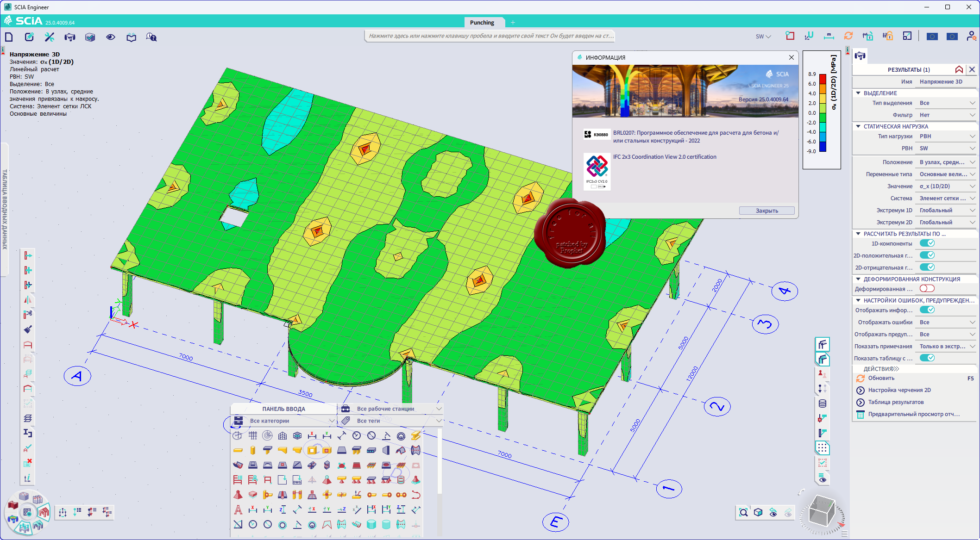Click the Закрыть button
Image resolution: width=980 pixels, height=540 pixels.
[x=767, y=211]
